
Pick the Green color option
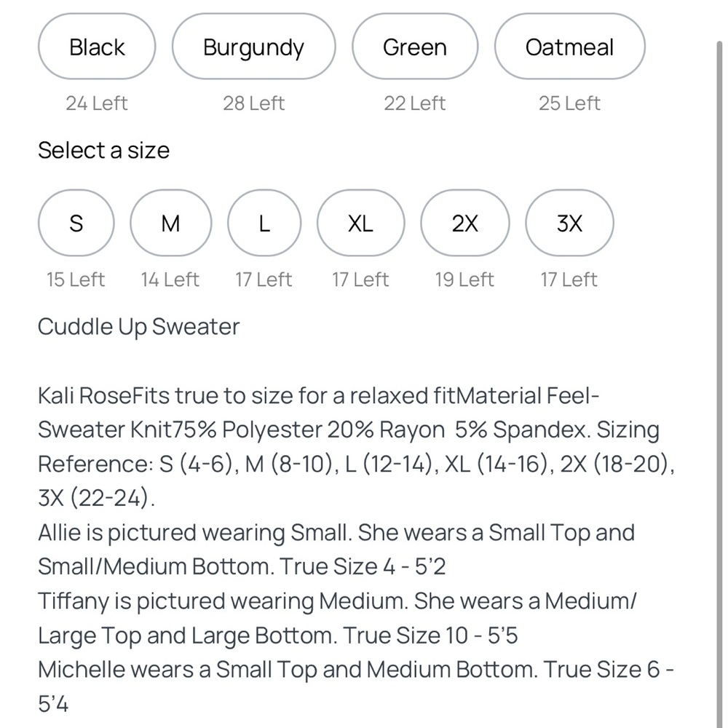[x=415, y=47]
